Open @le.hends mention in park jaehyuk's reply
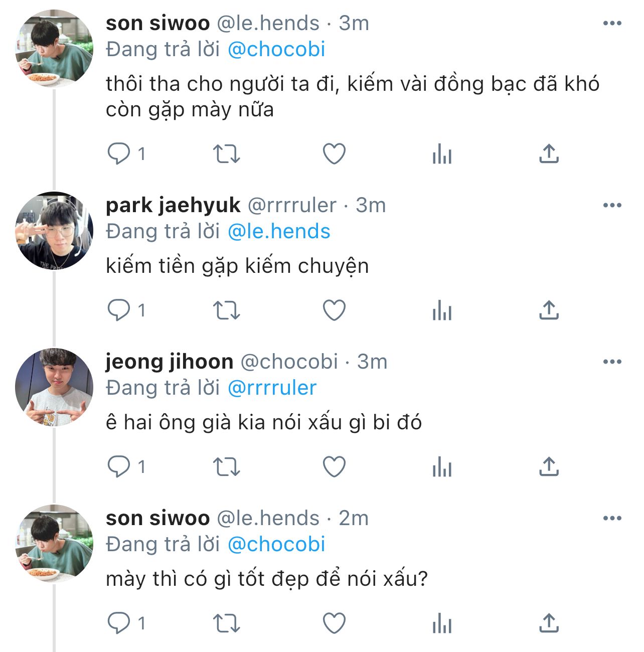Viewport: 644px width, 652px height. pos(279,231)
